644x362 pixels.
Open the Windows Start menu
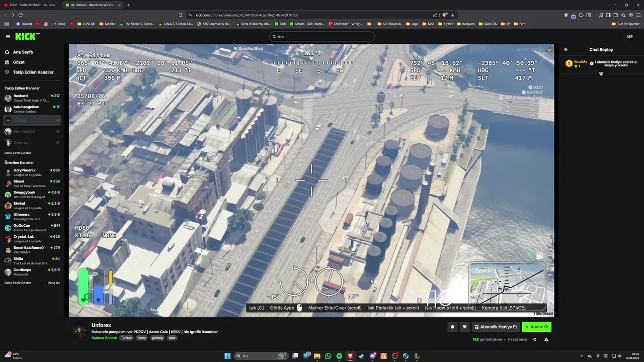(x=227, y=356)
